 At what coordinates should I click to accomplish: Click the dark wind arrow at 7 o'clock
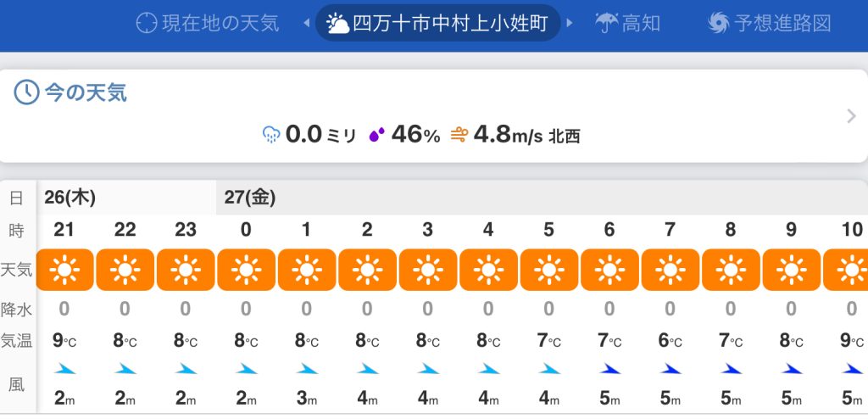tap(670, 369)
